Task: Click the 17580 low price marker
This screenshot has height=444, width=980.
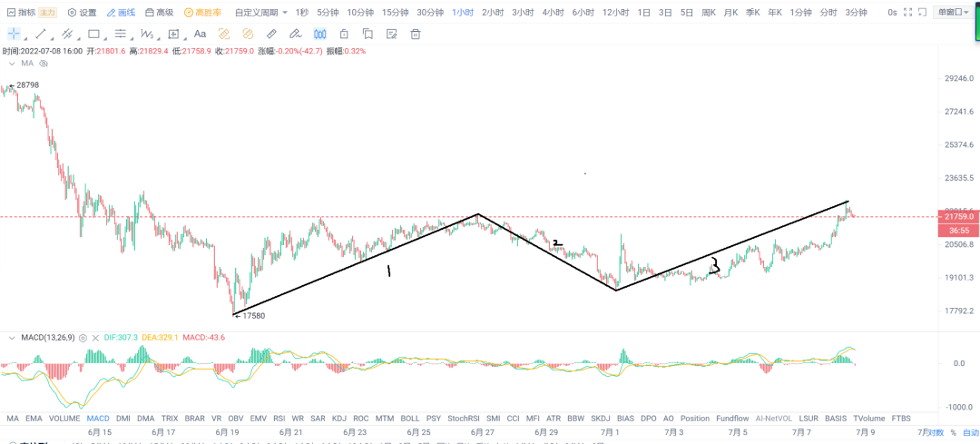Action: [x=250, y=316]
